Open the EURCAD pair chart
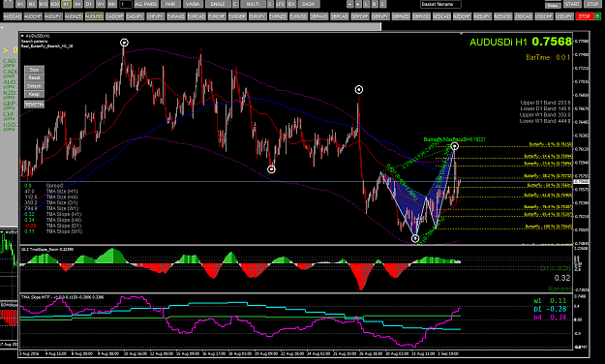The image size is (605, 364). (197, 16)
